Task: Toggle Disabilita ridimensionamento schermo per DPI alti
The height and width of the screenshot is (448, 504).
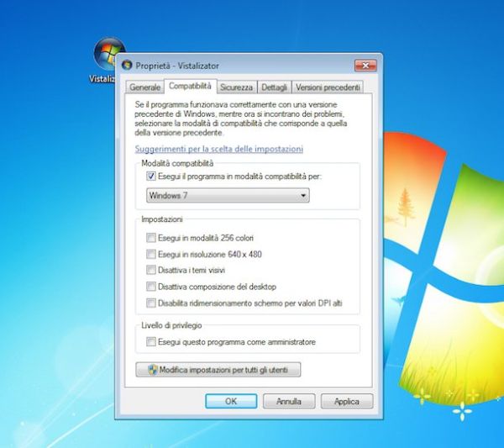Action: coord(151,303)
